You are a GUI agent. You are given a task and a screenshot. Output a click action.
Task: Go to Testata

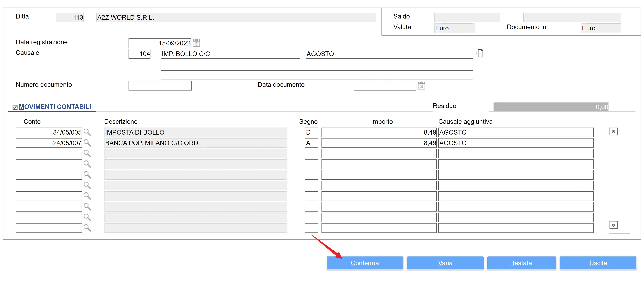[x=521, y=263]
